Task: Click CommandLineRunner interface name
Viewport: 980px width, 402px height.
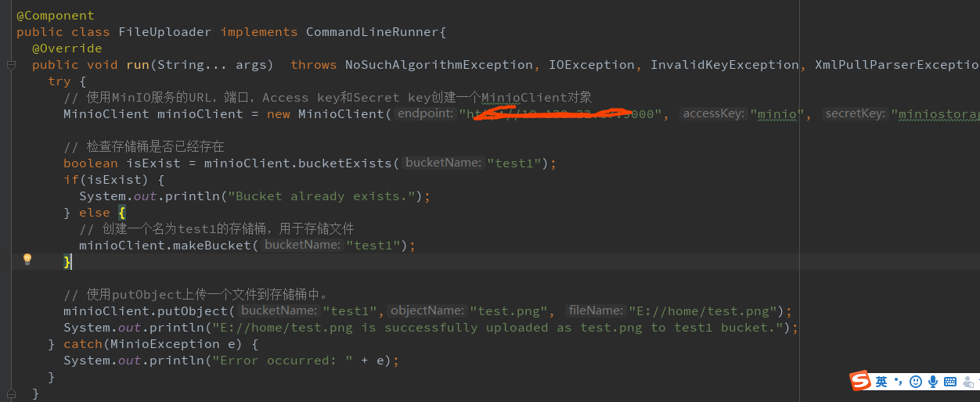Action: (373, 32)
